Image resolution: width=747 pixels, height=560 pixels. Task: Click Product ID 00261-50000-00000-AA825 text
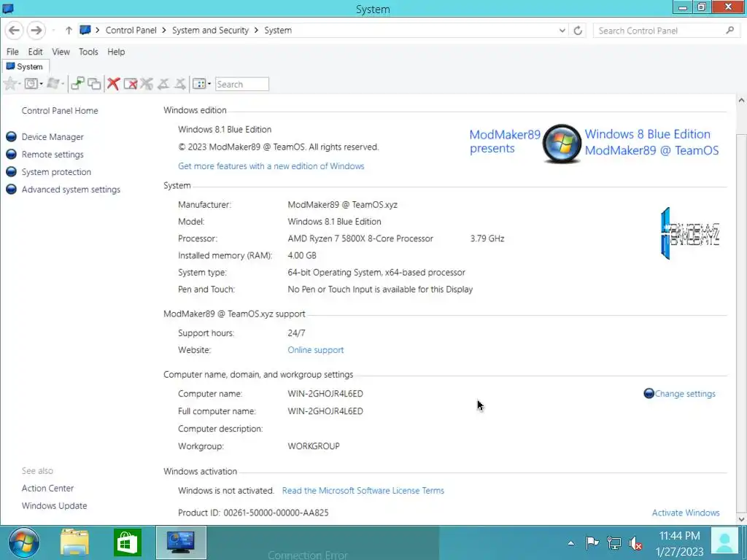pos(253,513)
